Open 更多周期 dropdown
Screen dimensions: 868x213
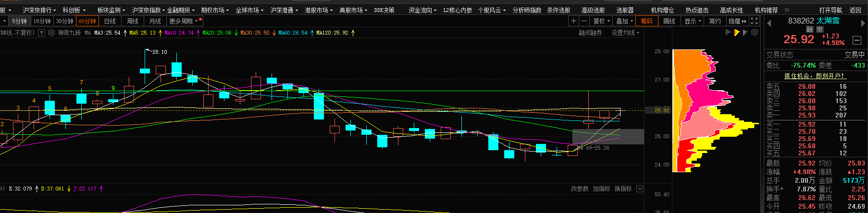click(x=185, y=21)
